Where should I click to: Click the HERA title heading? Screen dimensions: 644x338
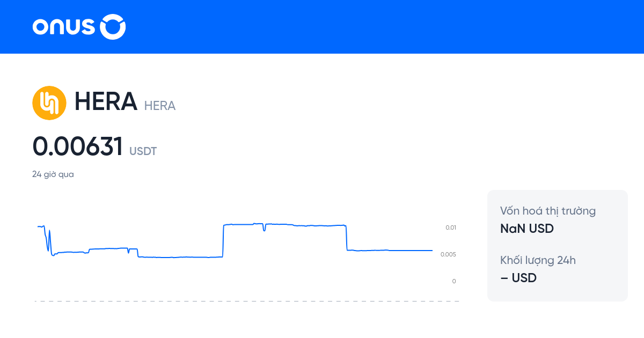(105, 101)
